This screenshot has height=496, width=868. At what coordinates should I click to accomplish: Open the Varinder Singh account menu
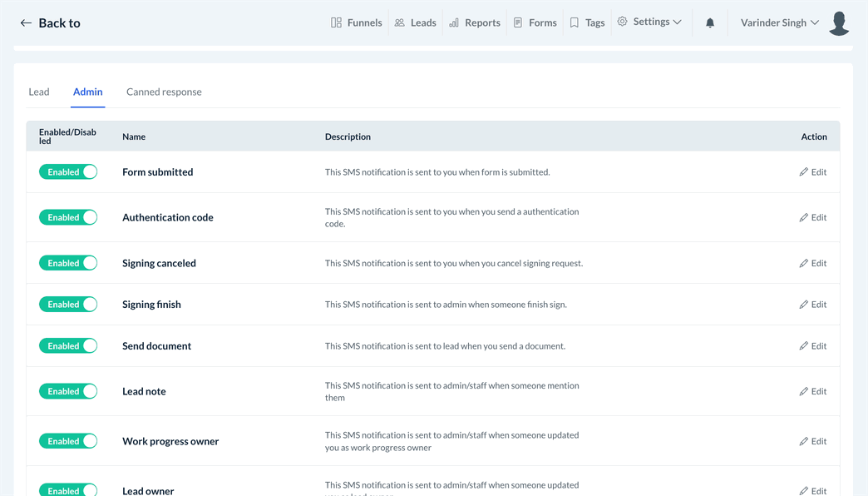click(x=779, y=22)
